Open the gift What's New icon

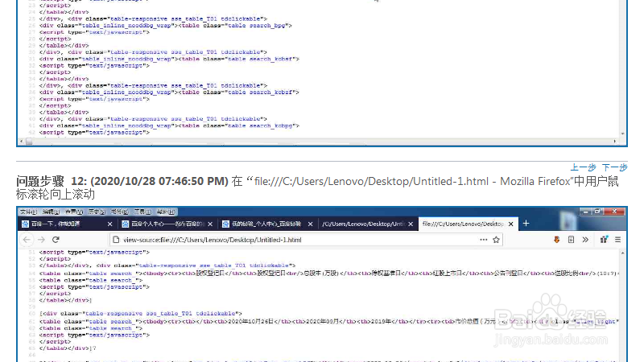[604, 239]
